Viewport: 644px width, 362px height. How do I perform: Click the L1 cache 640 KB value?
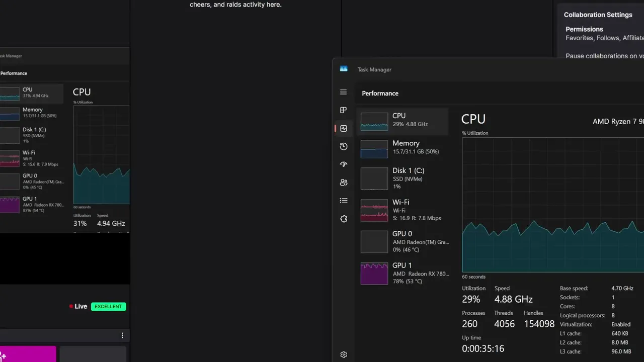point(620,334)
